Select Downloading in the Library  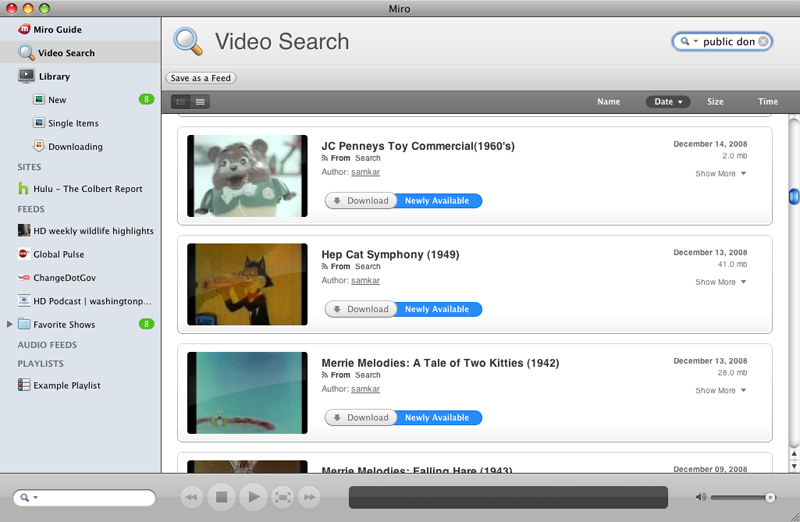tap(75, 147)
